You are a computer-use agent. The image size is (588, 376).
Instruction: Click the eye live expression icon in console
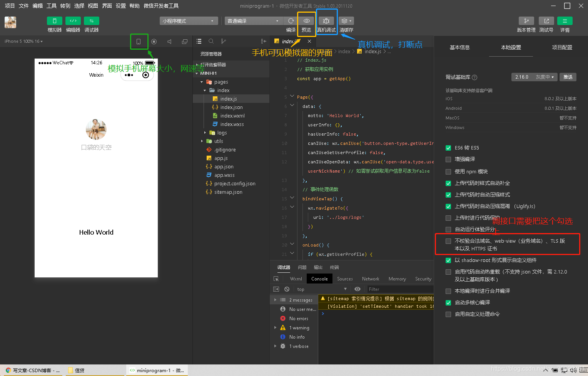357,289
